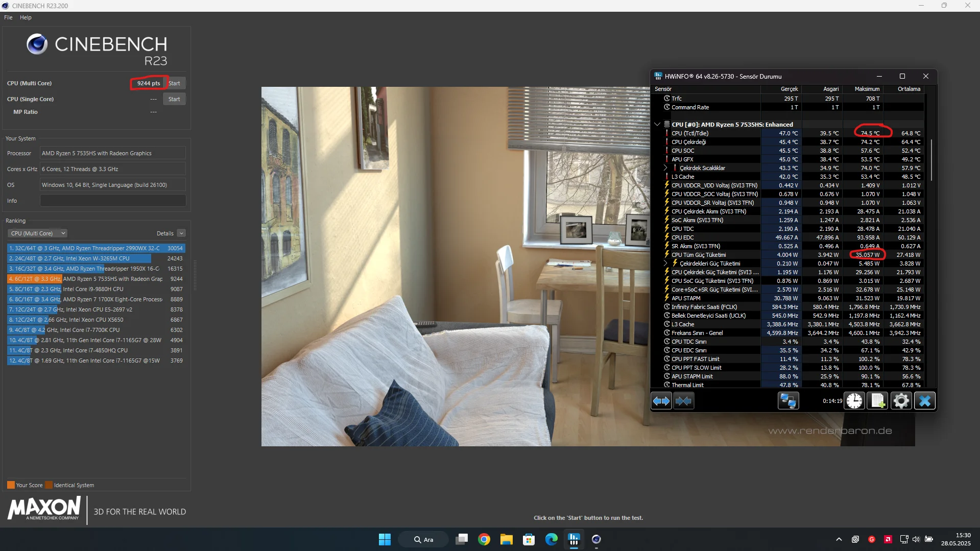Screen dimensions: 980x551
Task: Open the Help menu in Cinebench
Action: pyautogui.click(x=26, y=17)
